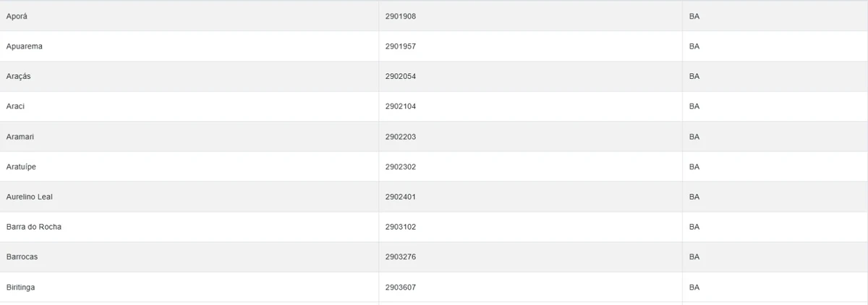Image resolution: width=868 pixels, height=305 pixels.
Task: Click the Aramari municipality cell
Action: (x=20, y=137)
